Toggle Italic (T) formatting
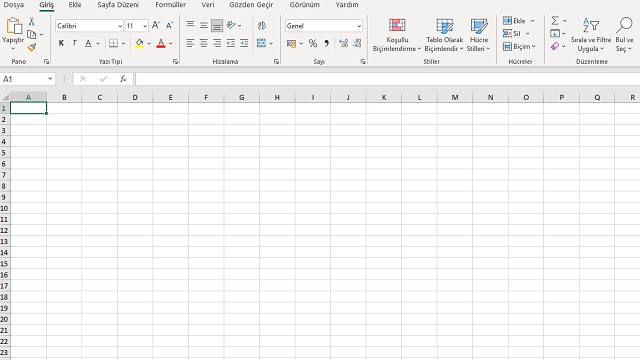This screenshot has height=360, width=640. tap(74, 43)
